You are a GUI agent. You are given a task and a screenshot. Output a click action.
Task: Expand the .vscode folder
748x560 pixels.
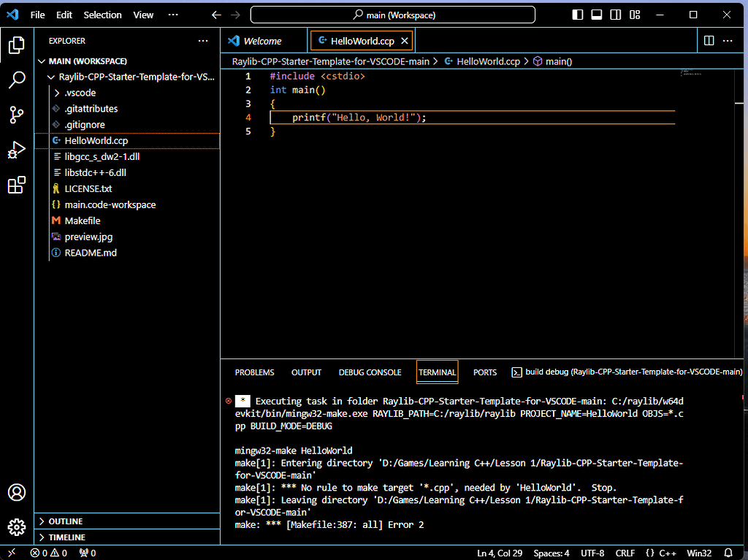coord(80,93)
